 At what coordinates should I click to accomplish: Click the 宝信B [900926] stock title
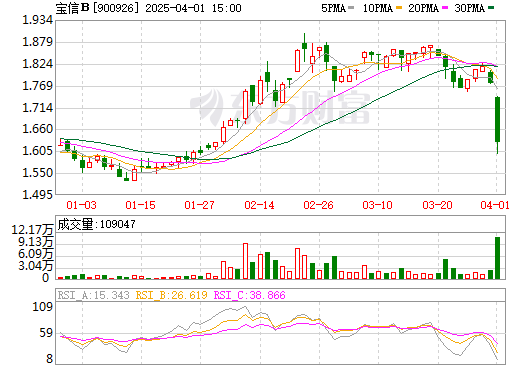click(97, 8)
